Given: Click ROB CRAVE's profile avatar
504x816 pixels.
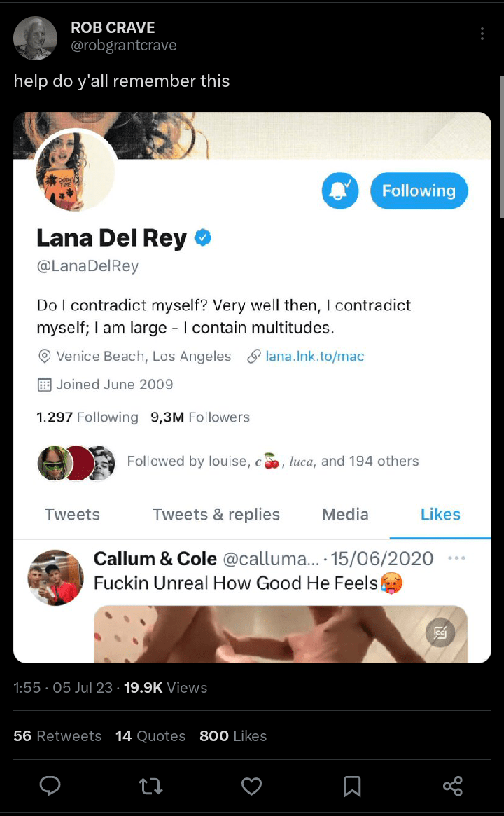Looking at the screenshot, I should (35, 38).
